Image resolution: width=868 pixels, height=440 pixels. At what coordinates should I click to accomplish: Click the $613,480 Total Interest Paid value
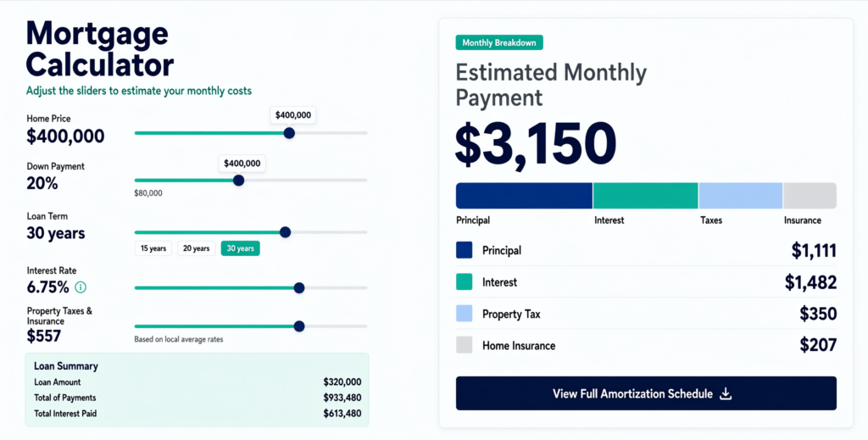tap(342, 414)
